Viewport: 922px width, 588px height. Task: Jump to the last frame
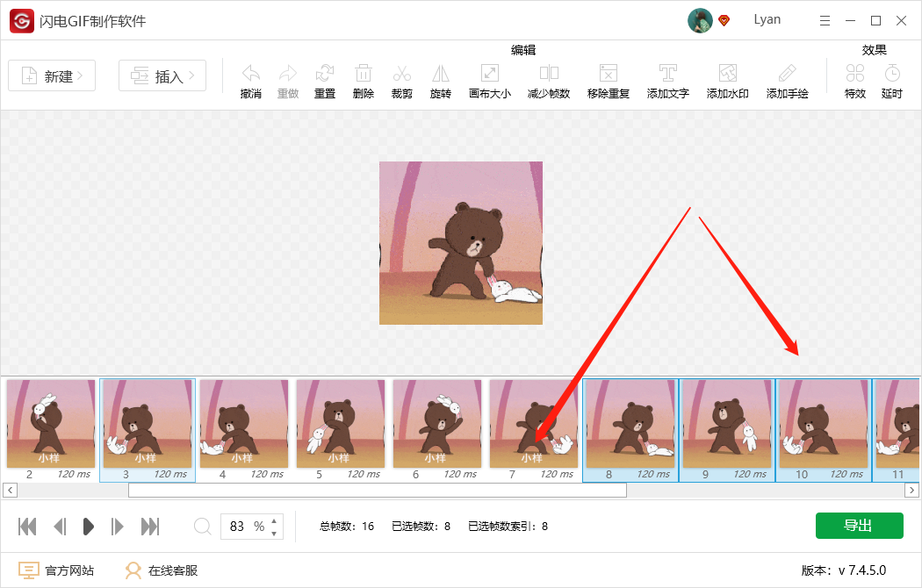point(150,527)
